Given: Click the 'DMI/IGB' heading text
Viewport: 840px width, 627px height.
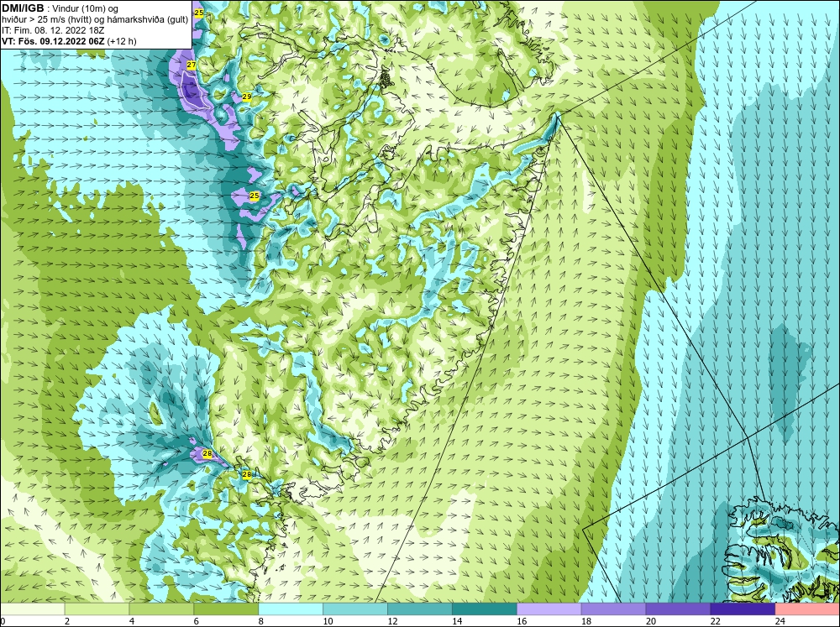Looking at the screenshot, I should click(23, 8).
